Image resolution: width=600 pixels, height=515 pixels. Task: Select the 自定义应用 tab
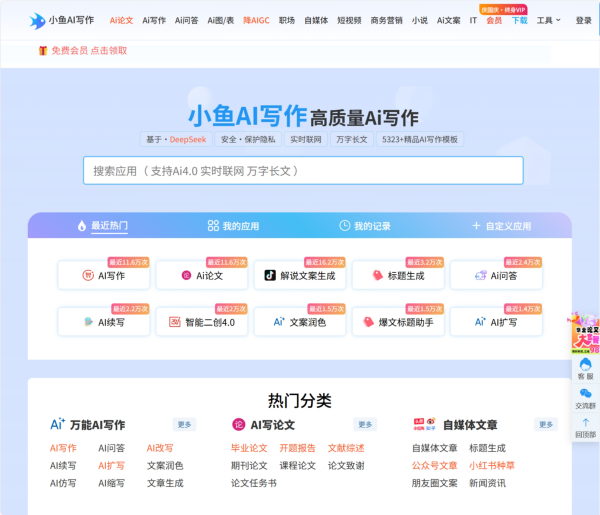501,226
